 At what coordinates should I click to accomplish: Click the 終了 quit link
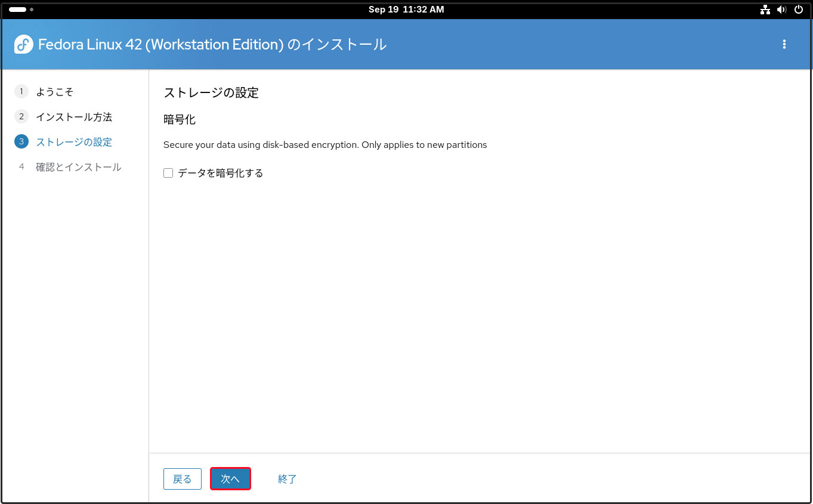[x=288, y=479]
